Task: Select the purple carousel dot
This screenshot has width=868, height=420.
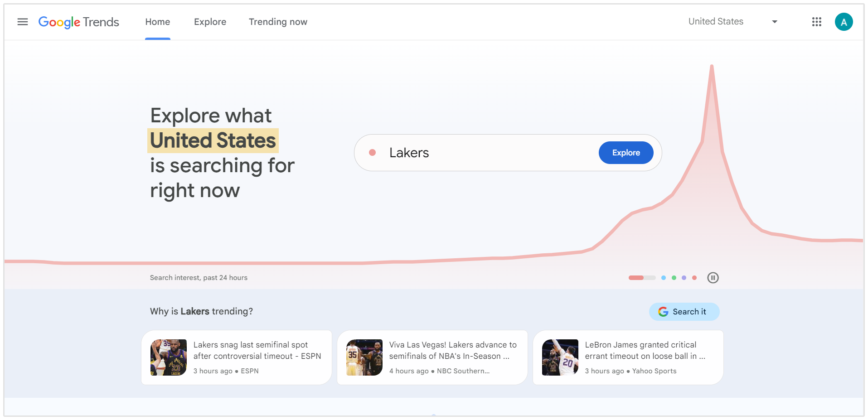Action: coord(684,278)
